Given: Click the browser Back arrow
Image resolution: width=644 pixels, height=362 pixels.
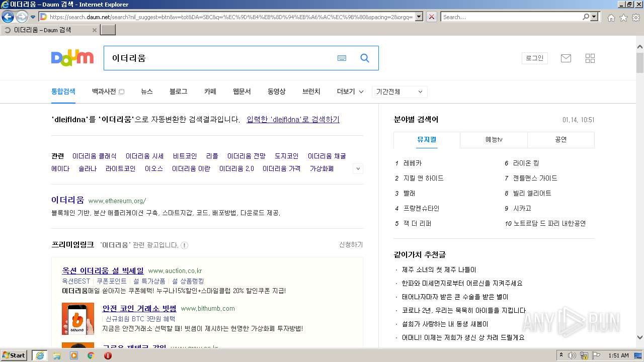Looking at the screenshot, I should [x=8, y=17].
